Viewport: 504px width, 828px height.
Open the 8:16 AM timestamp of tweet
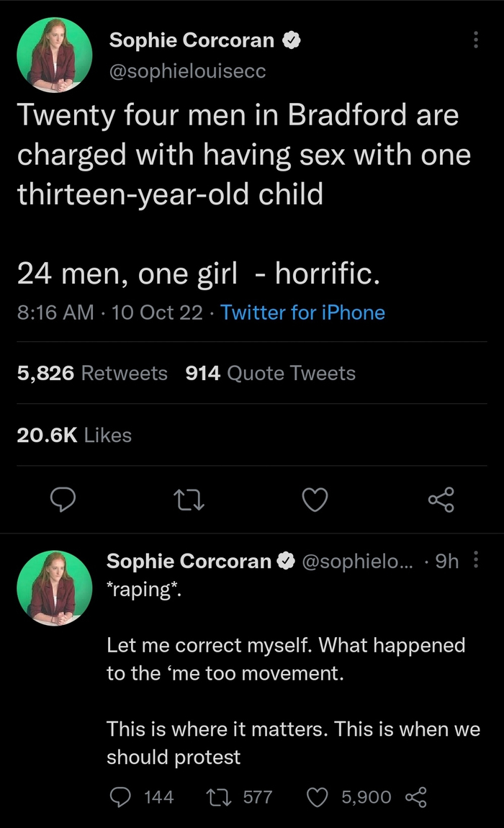click(55, 312)
